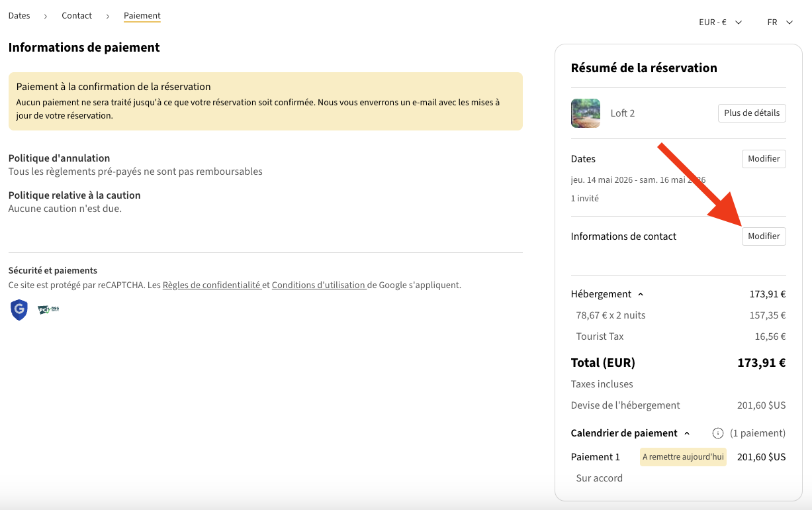Image resolution: width=812 pixels, height=510 pixels.
Task: Click the reCAPTCHA shield badge icon
Action: tap(19, 309)
